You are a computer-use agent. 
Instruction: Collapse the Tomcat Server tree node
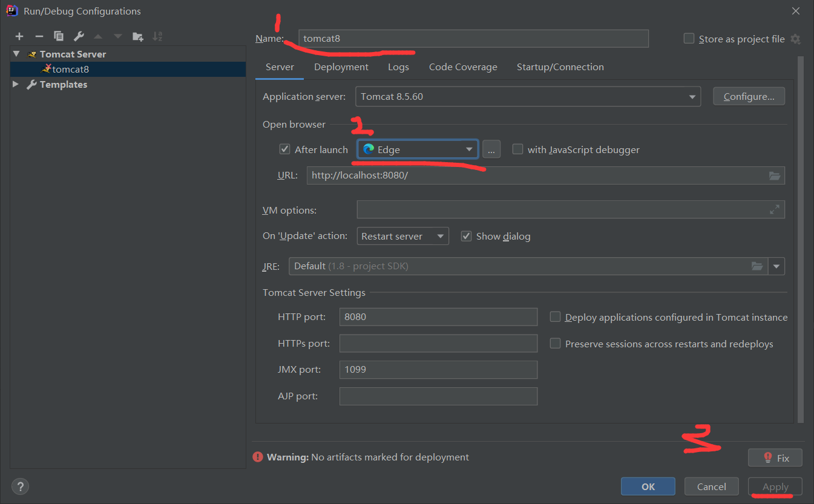click(x=16, y=54)
